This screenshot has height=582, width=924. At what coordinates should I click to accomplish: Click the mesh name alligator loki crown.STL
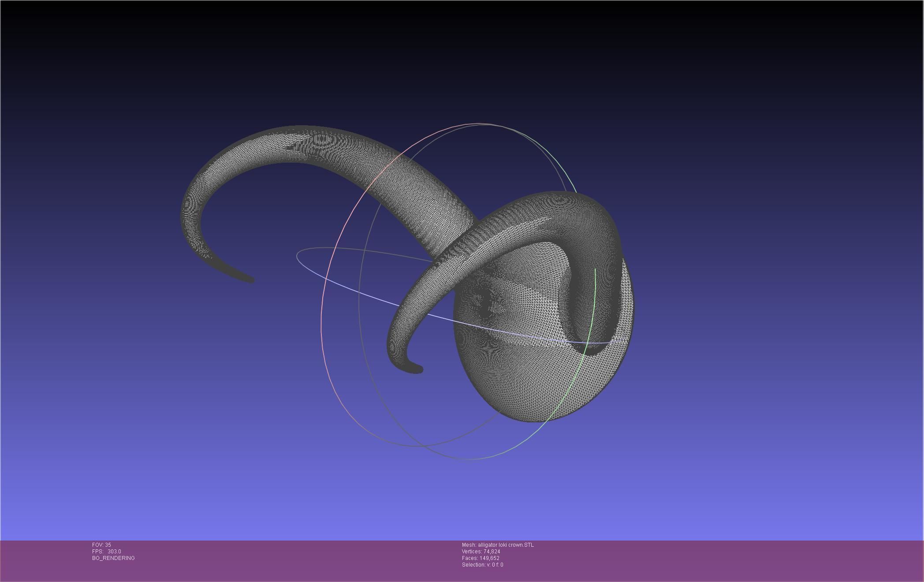pyautogui.click(x=498, y=545)
